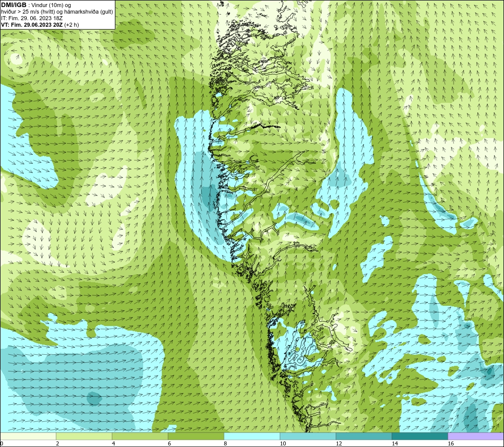Select the 6–8 m/s dark green swatch
This screenshot has width=504, height=447.
[196, 436]
